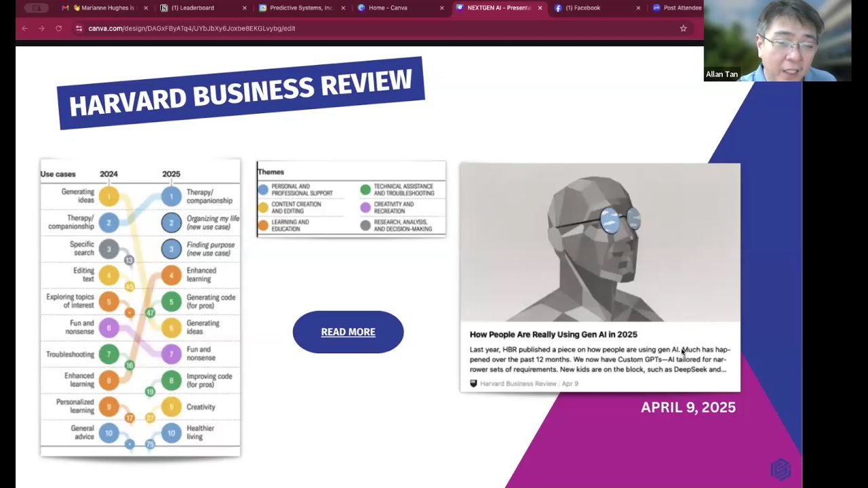Click the Allan Tan name label

pyautogui.click(x=722, y=75)
